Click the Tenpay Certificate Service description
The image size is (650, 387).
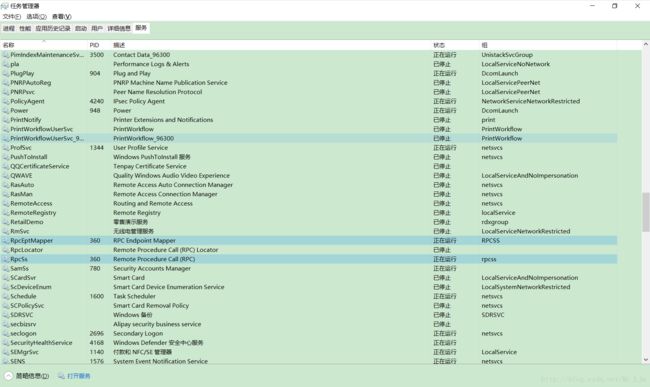click(150, 166)
